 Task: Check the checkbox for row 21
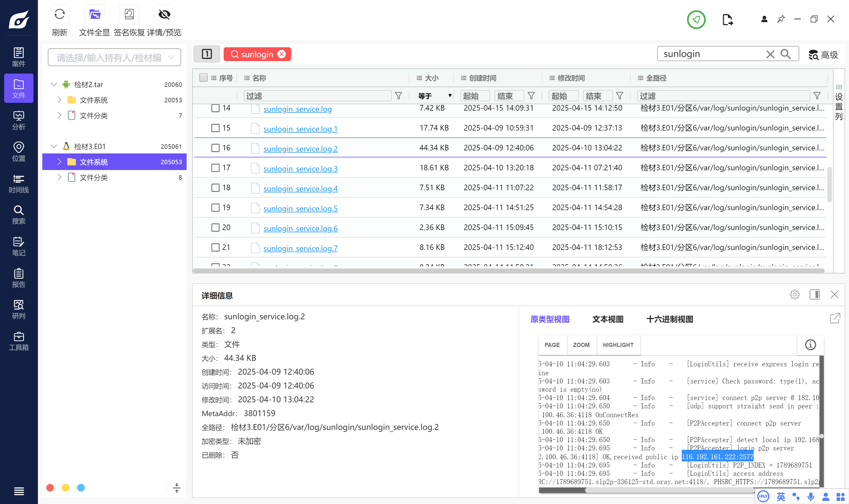point(215,247)
